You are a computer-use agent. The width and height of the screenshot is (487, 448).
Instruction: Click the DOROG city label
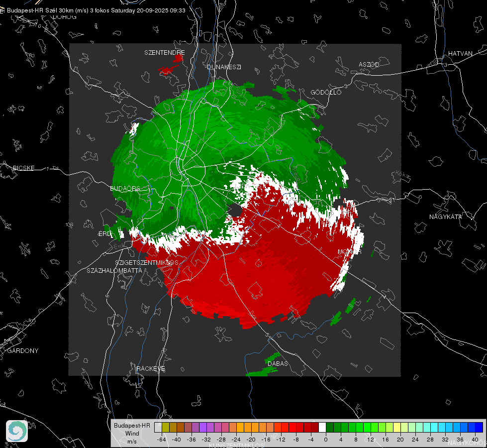(65, 17)
